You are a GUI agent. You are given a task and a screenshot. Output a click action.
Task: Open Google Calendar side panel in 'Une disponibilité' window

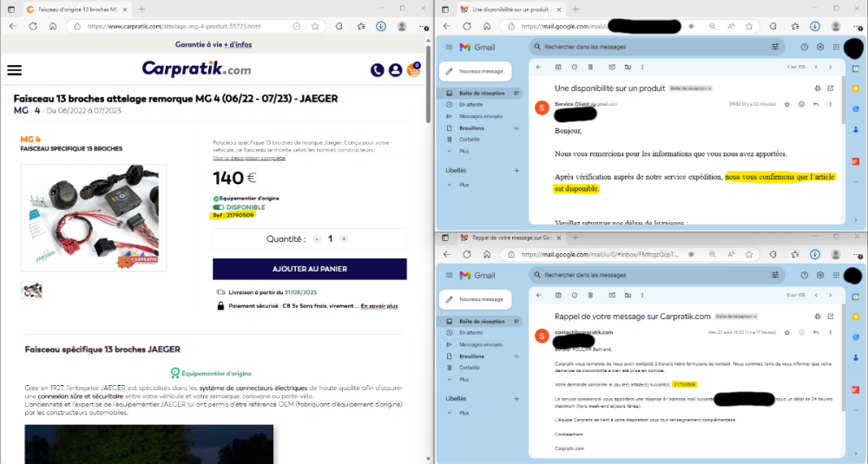[856, 69]
